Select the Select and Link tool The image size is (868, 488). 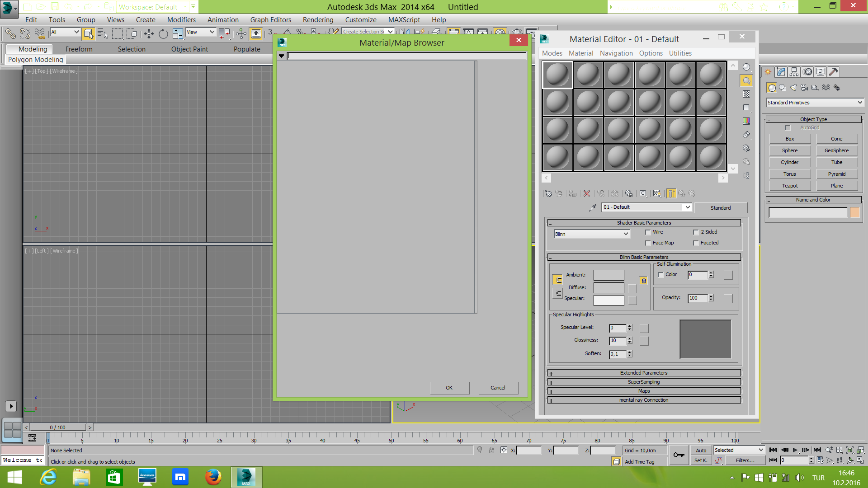coord(10,33)
